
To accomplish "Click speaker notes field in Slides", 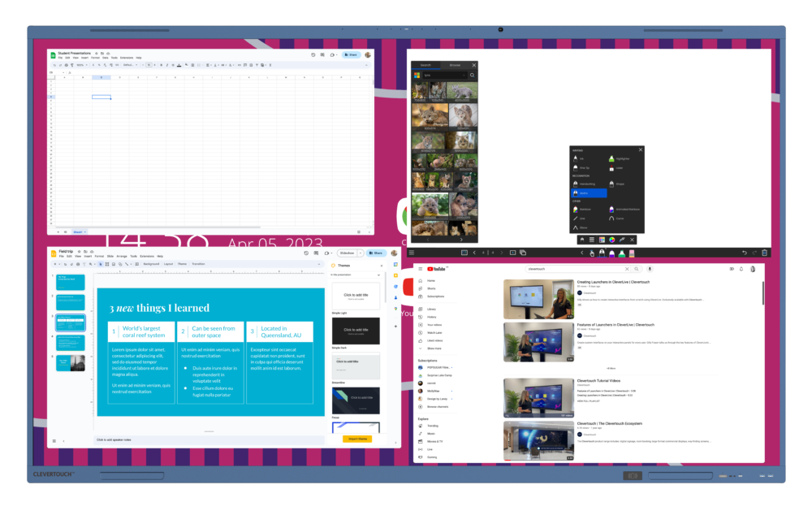I will (x=209, y=439).
